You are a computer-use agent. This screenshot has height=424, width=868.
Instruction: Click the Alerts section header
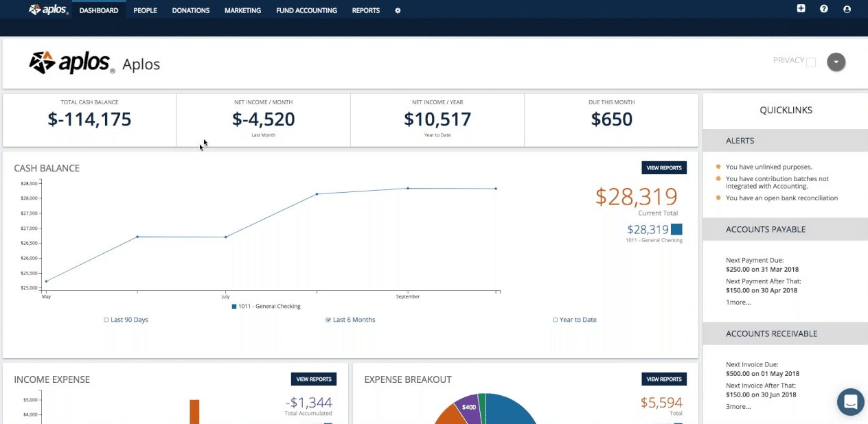(x=786, y=141)
